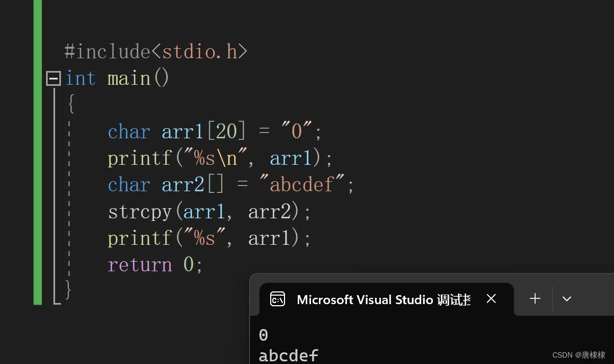Screen dimensions: 614x364
Task: Click the "abcdef" string literal
Action: pos(301,184)
